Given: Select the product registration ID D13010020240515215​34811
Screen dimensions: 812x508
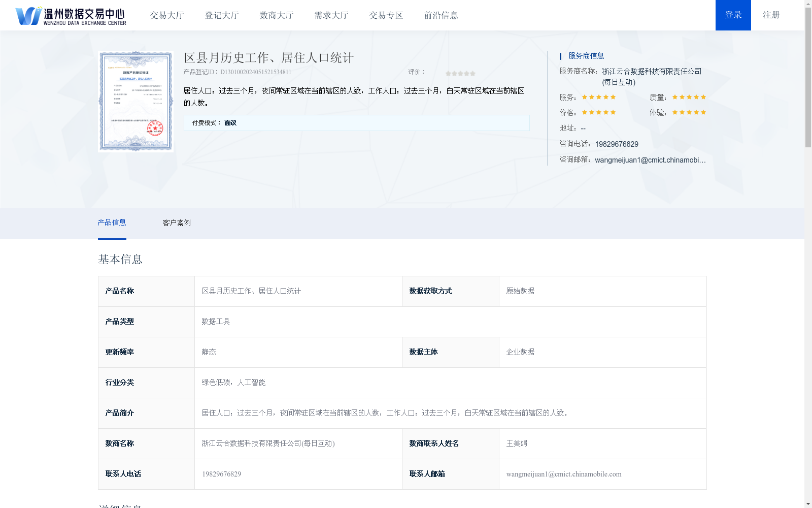Looking at the screenshot, I should click(x=256, y=72).
